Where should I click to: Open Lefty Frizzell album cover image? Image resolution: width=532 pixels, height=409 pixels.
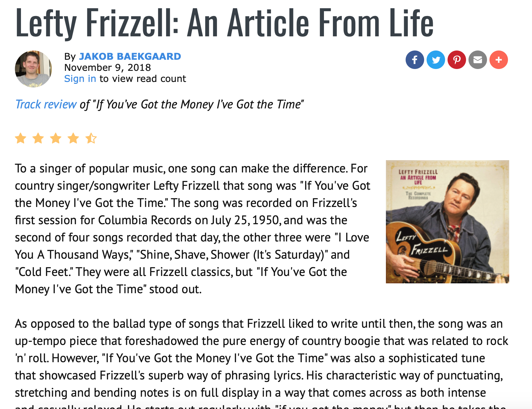click(448, 222)
